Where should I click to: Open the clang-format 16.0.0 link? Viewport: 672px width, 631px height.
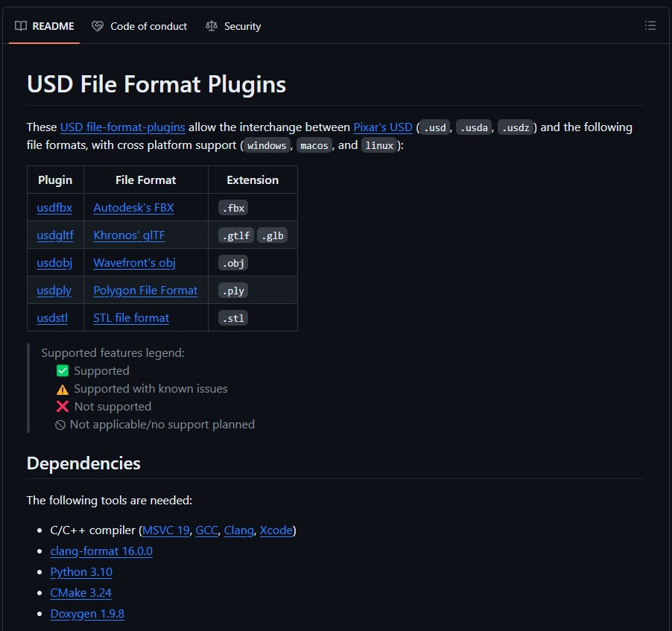tap(101, 551)
